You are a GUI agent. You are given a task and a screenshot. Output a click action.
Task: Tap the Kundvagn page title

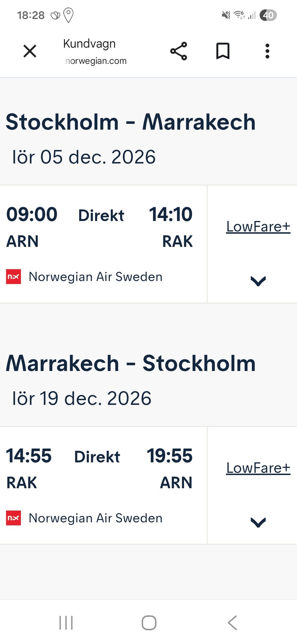[89, 44]
